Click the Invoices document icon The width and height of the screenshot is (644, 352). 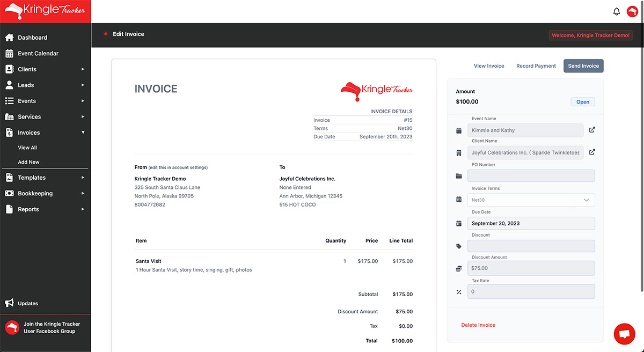click(9, 133)
